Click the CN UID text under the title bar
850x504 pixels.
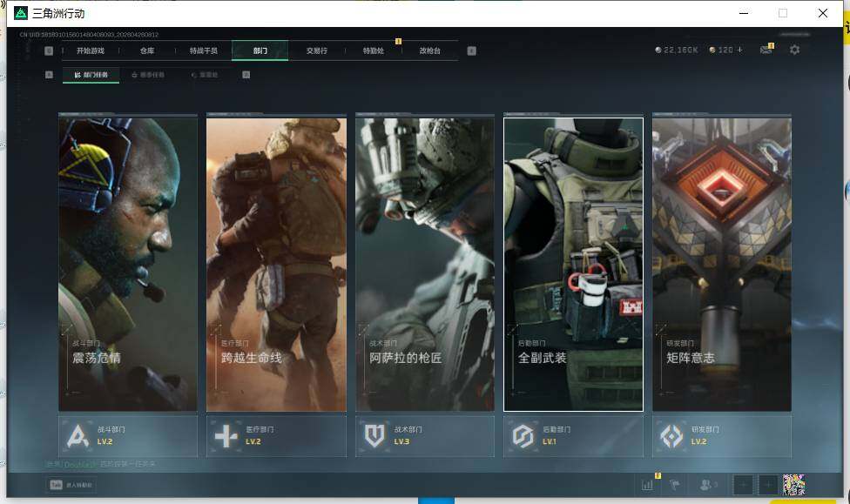point(89,35)
